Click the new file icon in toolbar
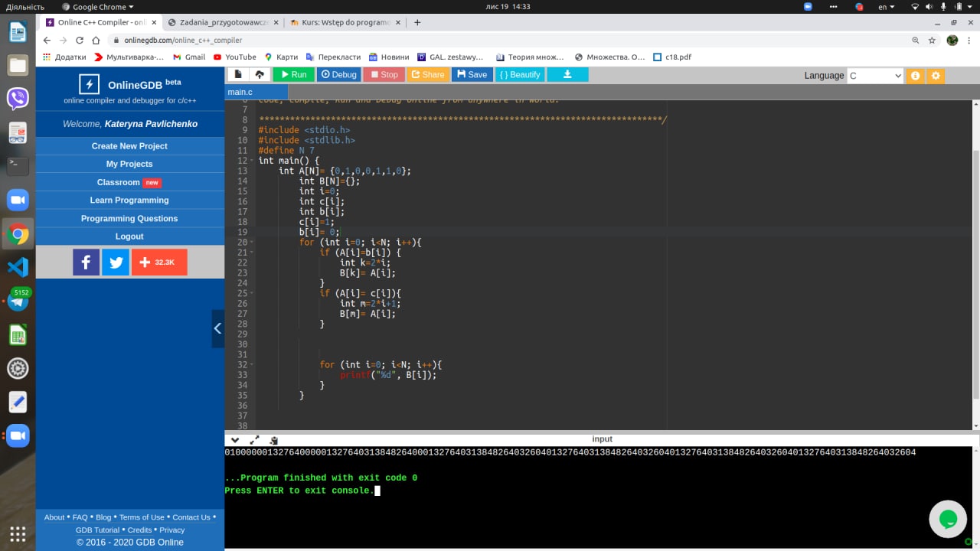The height and width of the screenshot is (551, 980). click(237, 74)
